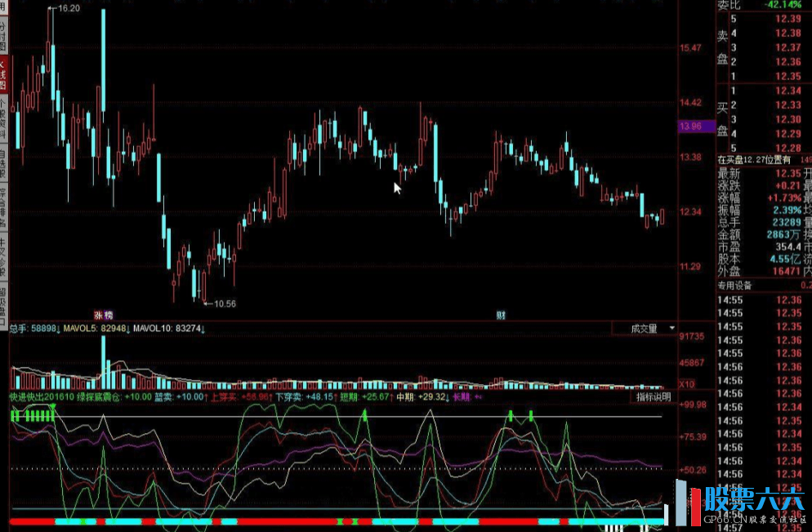Click the 财 event marker on chart
Image resolution: width=812 pixels, height=532 pixels.
pyautogui.click(x=501, y=315)
